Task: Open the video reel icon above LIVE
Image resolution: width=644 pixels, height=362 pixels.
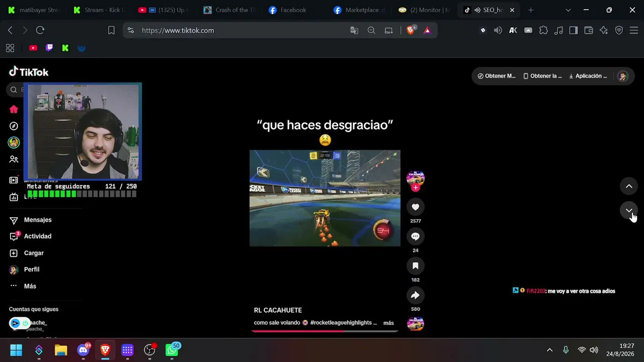Action: (x=14, y=180)
